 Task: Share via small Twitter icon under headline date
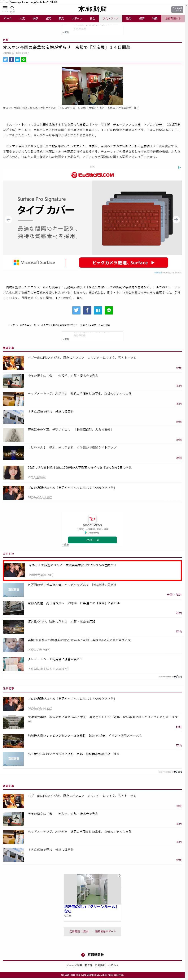(5, 60)
